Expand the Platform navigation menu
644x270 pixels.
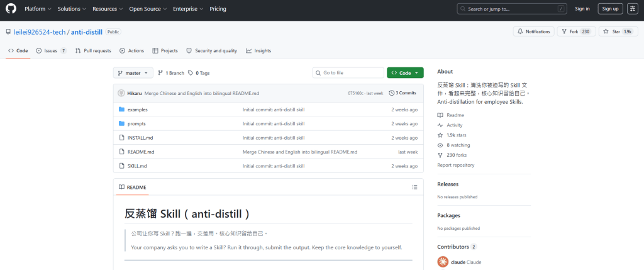click(x=37, y=9)
